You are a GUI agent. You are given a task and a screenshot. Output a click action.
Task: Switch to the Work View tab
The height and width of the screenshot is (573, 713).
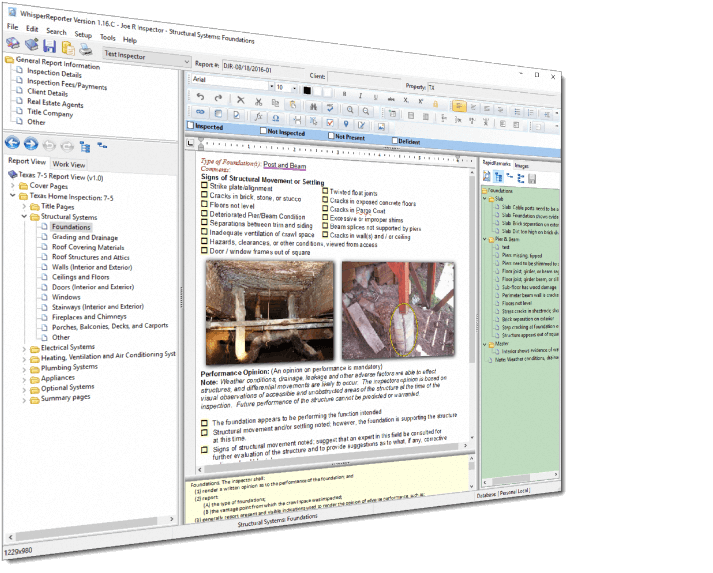pyautogui.click(x=69, y=164)
